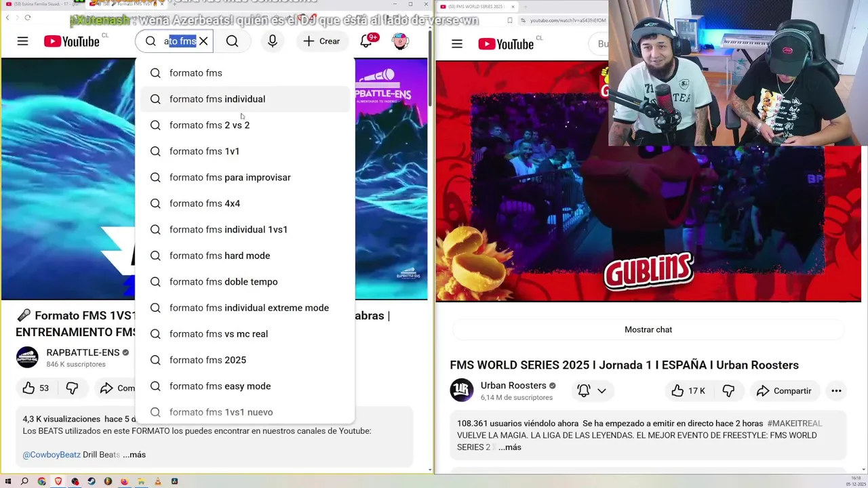Click the right browser URL address bar
Image resolution: width=868 pixels, height=488 pixels.
pyautogui.click(x=566, y=20)
